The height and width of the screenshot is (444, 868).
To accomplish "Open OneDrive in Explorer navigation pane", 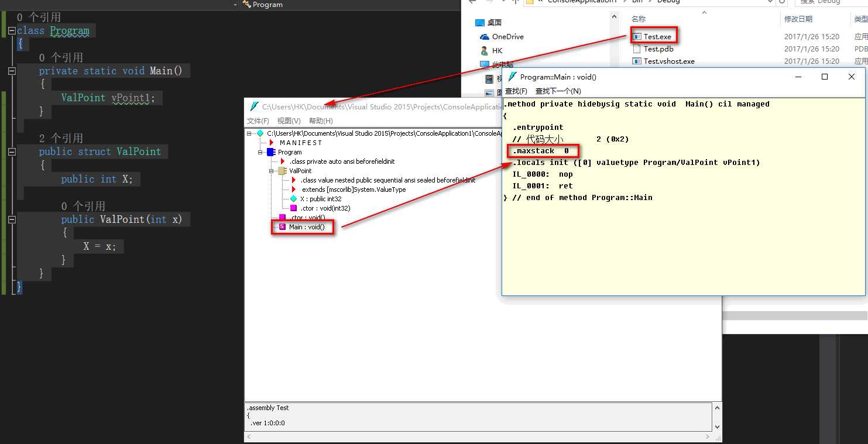I will [x=507, y=37].
